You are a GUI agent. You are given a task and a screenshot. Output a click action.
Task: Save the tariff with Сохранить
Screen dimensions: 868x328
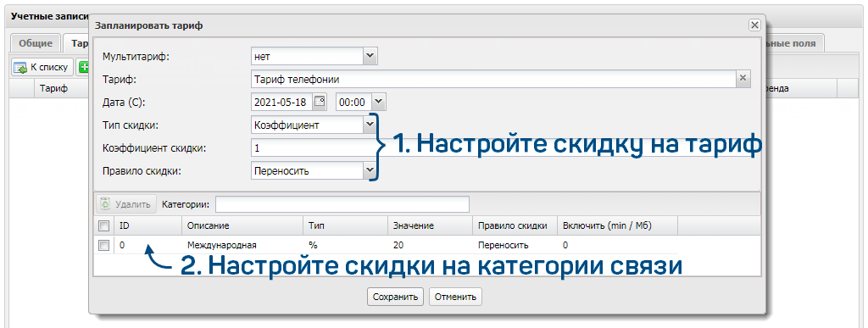coord(395,297)
